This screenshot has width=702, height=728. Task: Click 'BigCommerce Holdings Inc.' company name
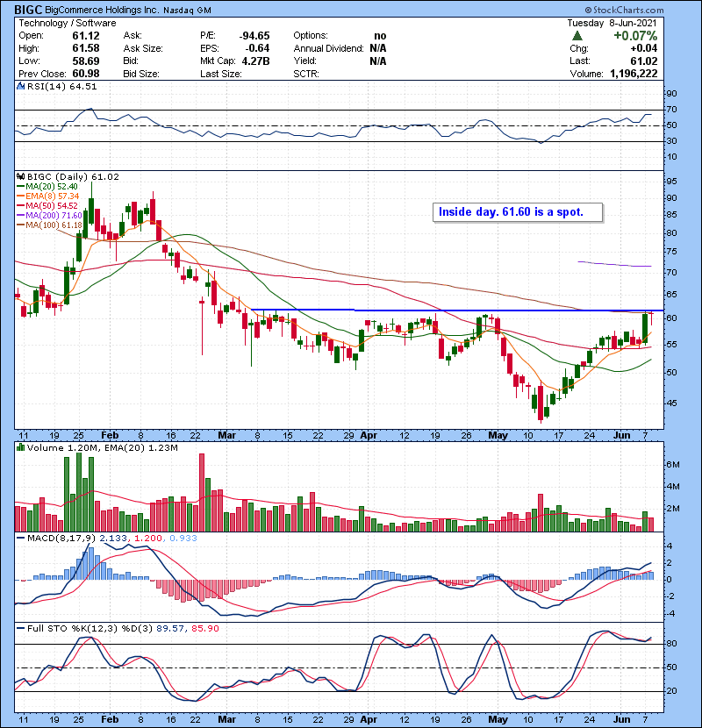pyautogui.click(x=101, y=10)
